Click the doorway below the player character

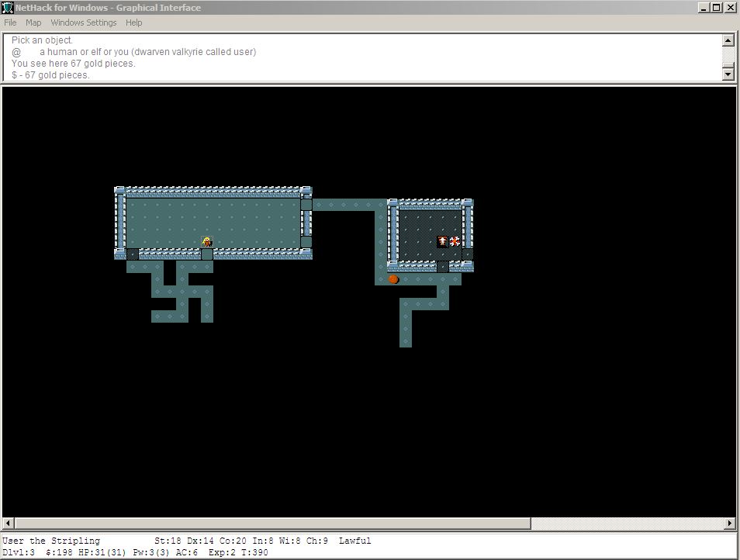[206, 254]
